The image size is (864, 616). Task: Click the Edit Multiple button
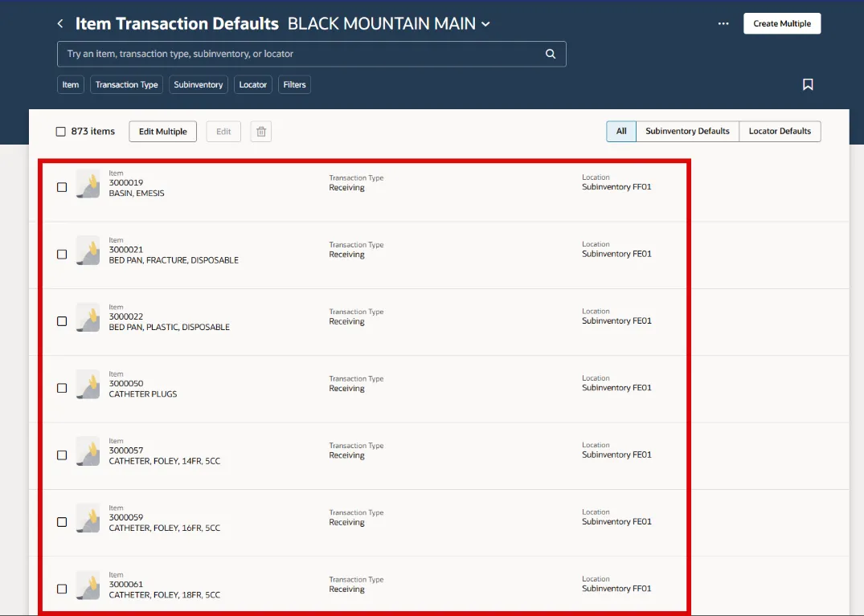click(x=162, y=132)
